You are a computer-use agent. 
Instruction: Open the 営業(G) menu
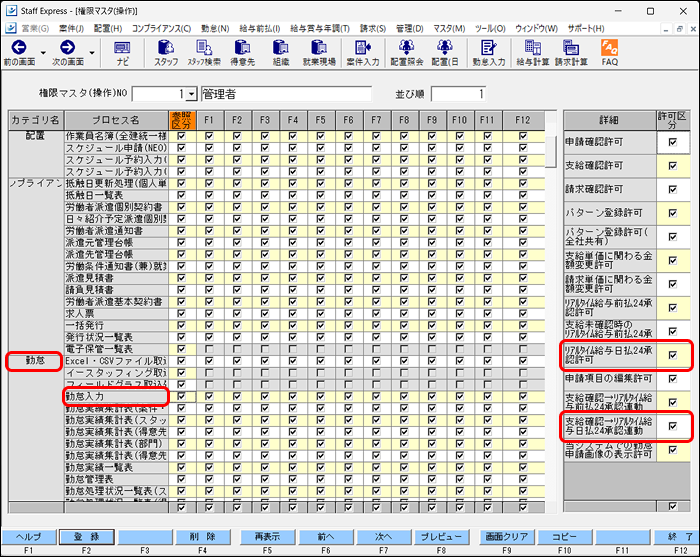pyautogui.click(x=35, y=29)
